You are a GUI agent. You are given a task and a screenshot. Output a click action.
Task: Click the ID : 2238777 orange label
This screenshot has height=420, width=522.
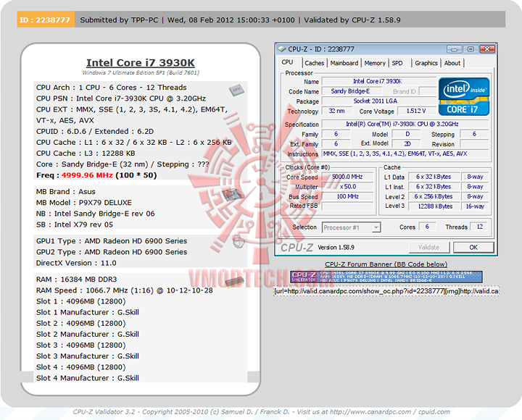(46, 20)
